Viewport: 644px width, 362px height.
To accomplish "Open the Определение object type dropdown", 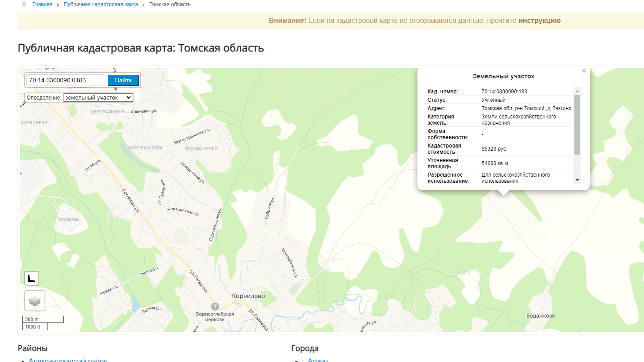I will point(98,98).
